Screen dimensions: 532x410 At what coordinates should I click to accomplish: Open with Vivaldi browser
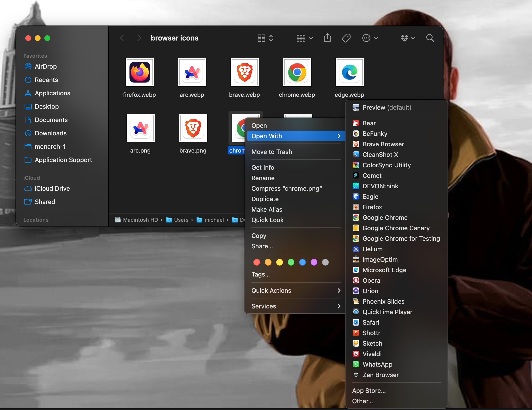pyautogui.click(x=372, y=354)
